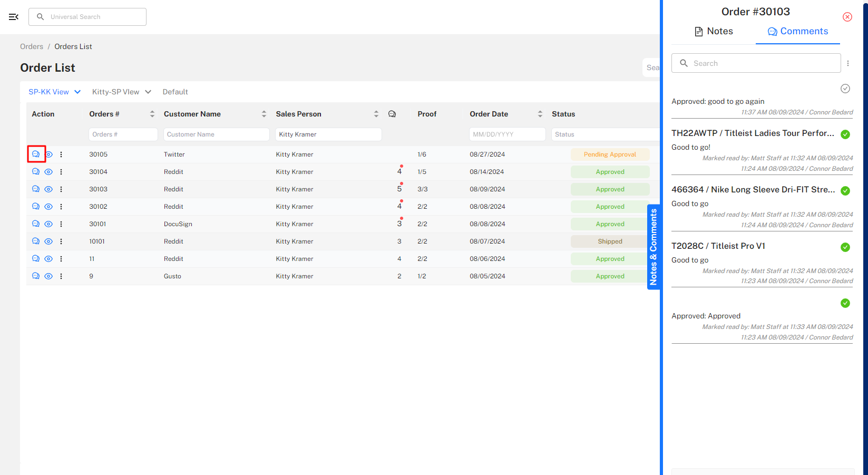Sort by Orders # column arrows
This screenshot has width=868, height=475.
[x=152, y=114]
